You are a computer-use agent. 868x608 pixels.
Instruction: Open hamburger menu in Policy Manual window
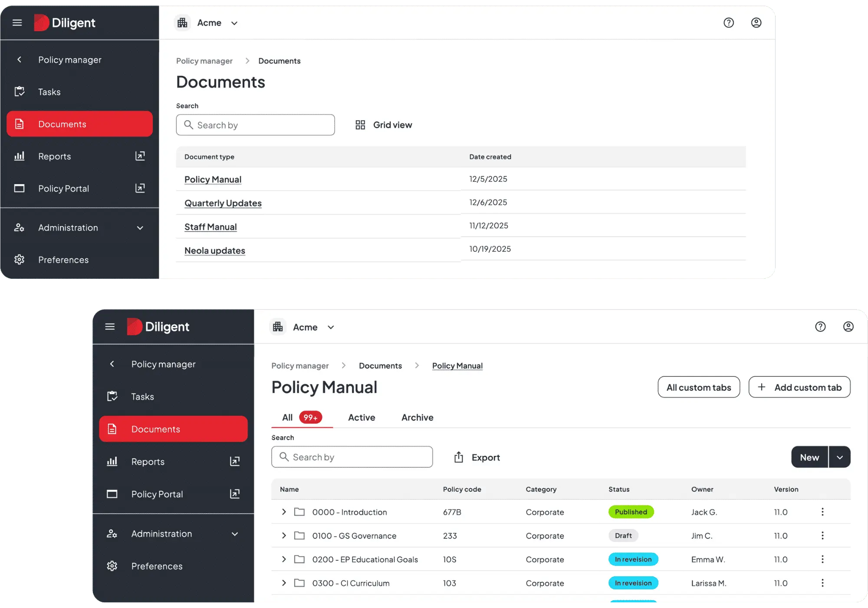110,327
